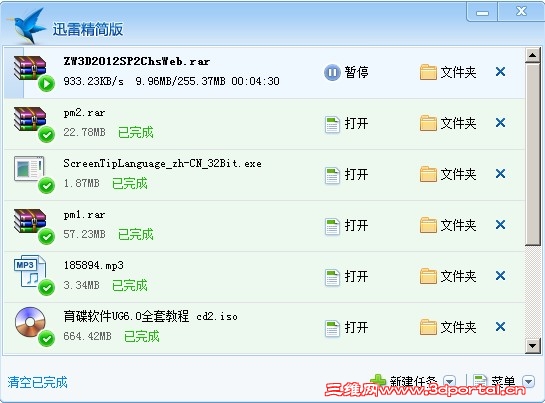This screenshot has width=545, height=403.
Task: Click the pm2.rar archive icon
Action: pos(34,124)
